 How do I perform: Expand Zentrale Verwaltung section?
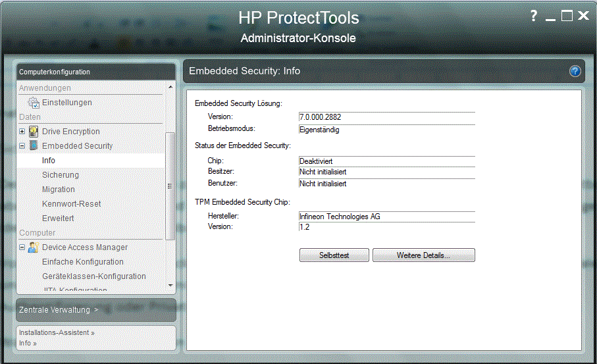(x=96, y=310)
